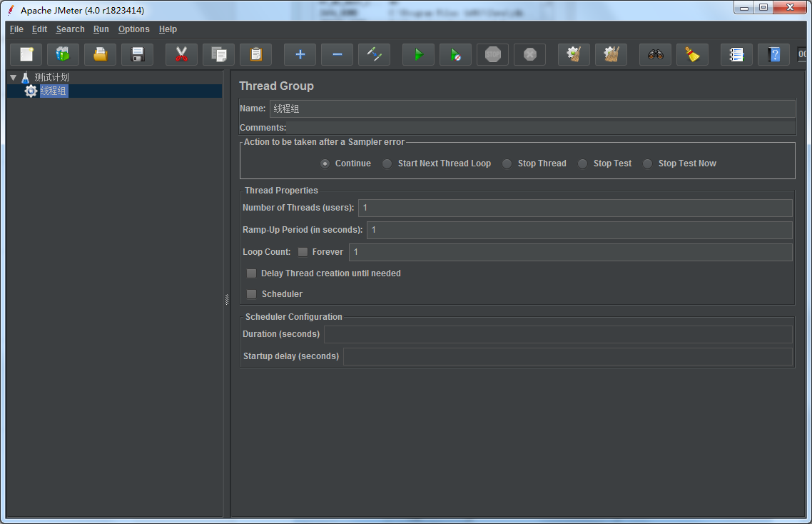The image size is (812, 524).
Task: Open the Templates icon in toolbar
Action: [x=64, y=54]
